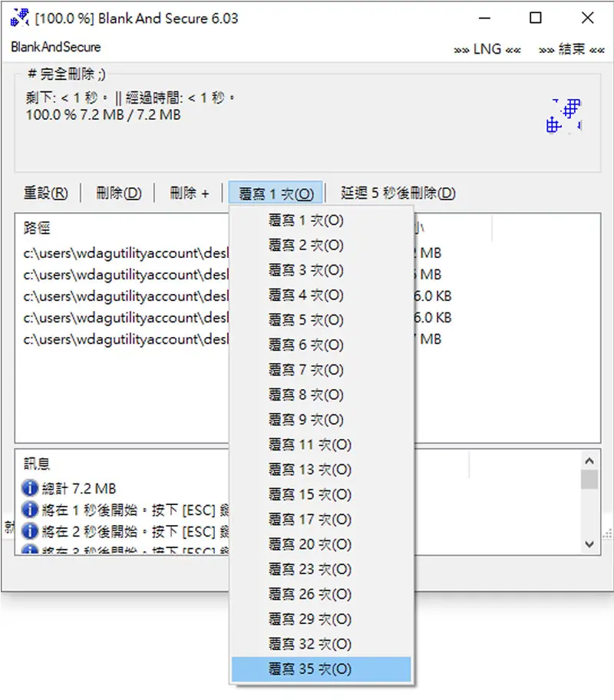Click the 重設(R) reset button
Screen dimensions: 614x700
[x=46, y=193]
